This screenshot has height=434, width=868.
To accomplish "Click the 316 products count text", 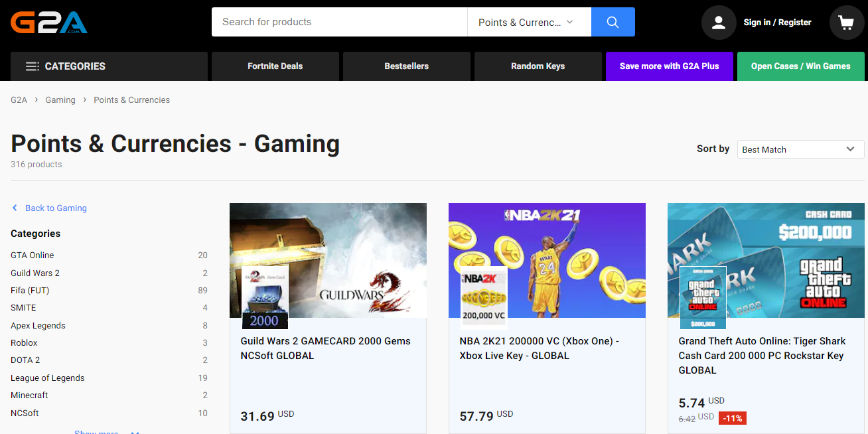I will [x=36, y=165].
